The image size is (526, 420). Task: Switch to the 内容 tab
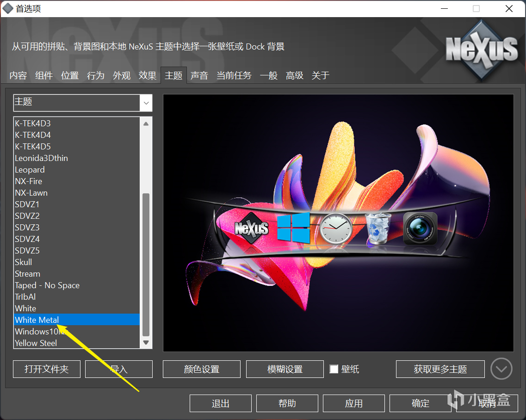[18, 75]
